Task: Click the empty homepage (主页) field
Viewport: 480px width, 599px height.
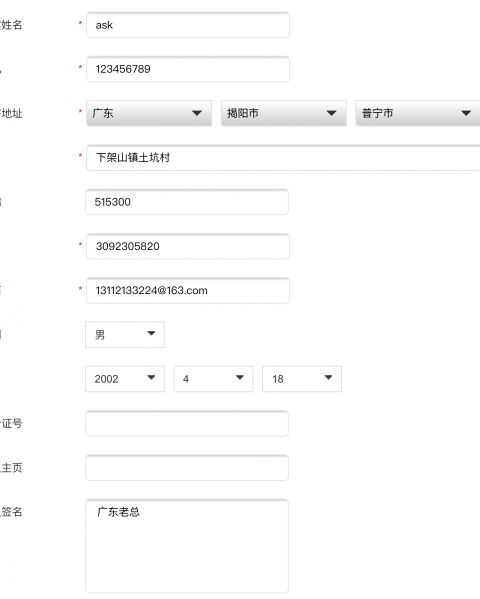Action: pos(187,468)
